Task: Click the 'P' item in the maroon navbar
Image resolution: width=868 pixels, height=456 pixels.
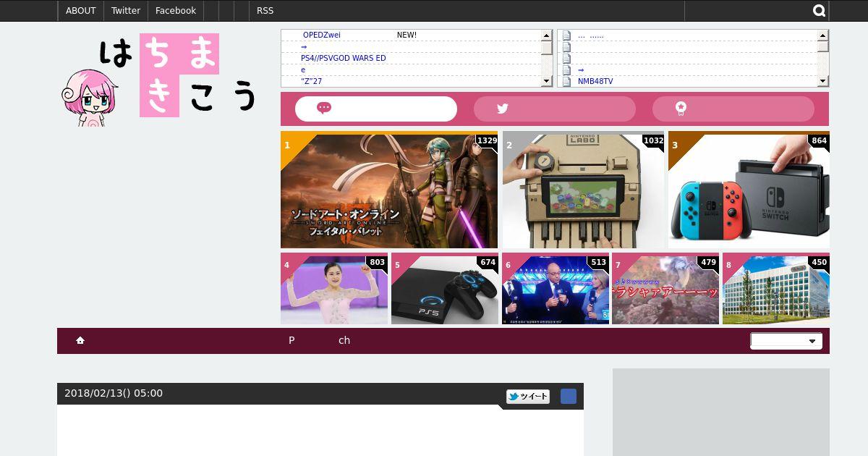Action: (x=292, y=340)
